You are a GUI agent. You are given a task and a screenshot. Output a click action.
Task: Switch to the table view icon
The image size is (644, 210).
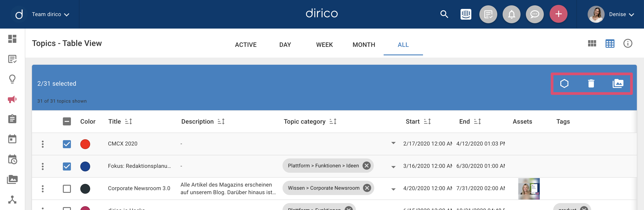tap(610, 43)
